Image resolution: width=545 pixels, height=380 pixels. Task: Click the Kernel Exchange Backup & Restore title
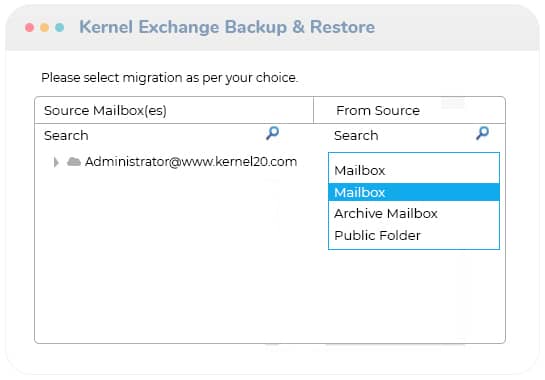point(227,27)
